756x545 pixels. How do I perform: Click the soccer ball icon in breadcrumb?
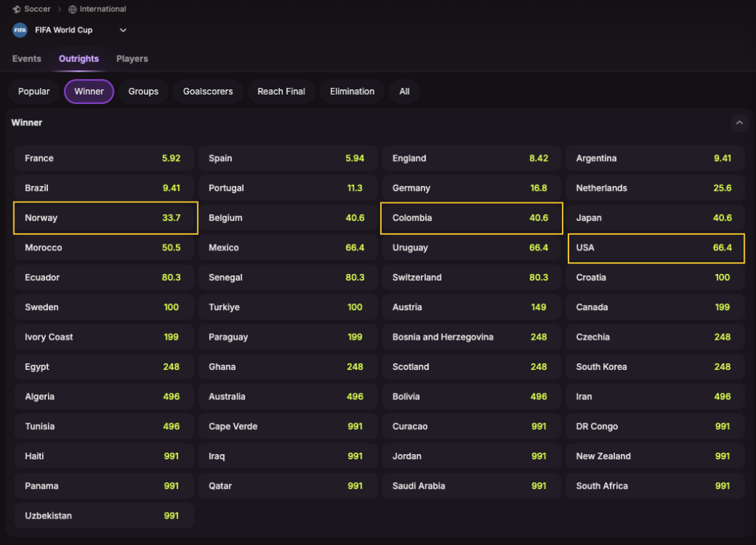(x=16, y=10)
